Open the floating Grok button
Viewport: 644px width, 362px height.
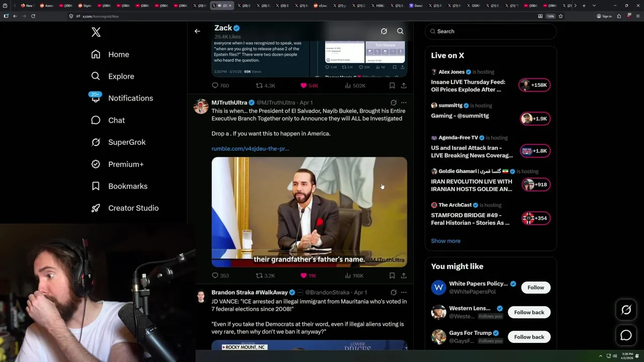626,310
